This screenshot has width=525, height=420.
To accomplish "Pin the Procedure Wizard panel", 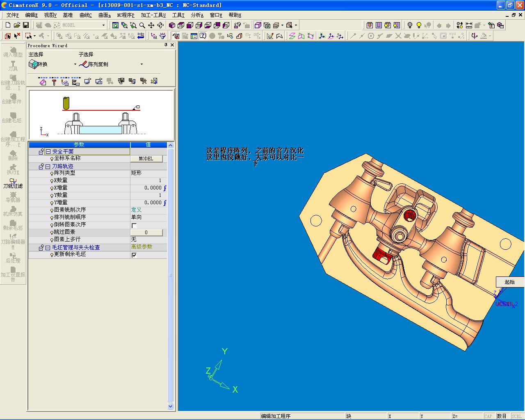I will (x=166, y=45).
